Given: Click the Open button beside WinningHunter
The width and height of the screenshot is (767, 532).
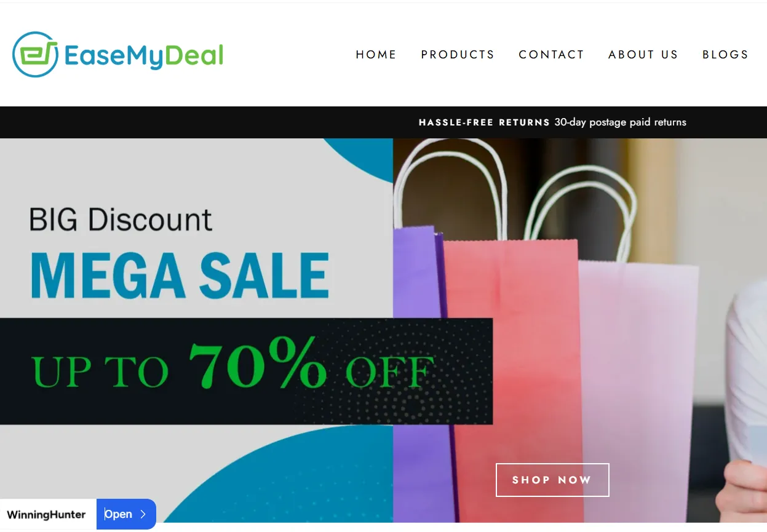Looking at the screenshot, I should point(126,514).
